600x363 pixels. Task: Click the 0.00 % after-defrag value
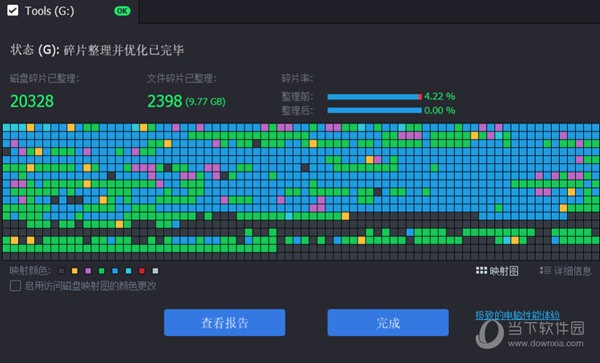coord(440,111)
